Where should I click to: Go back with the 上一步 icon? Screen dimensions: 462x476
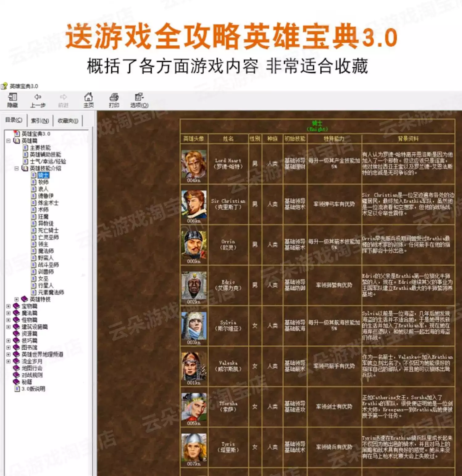(38, 100)
